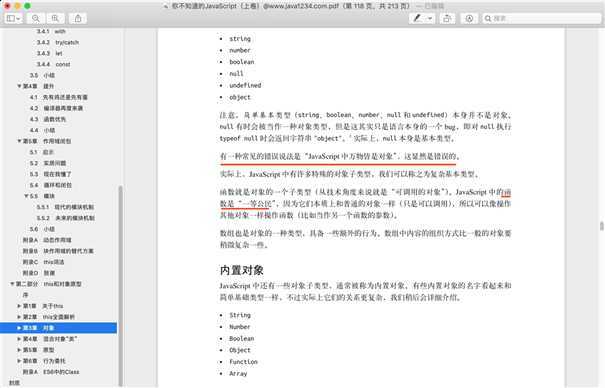
Task: Expand 第6章 行为委托
Action: pyautogui.click(x=19, y=361)
